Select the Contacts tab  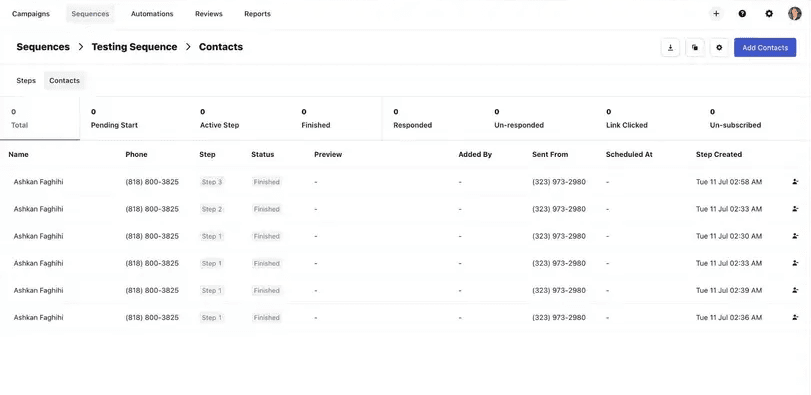tap(65, 81)
